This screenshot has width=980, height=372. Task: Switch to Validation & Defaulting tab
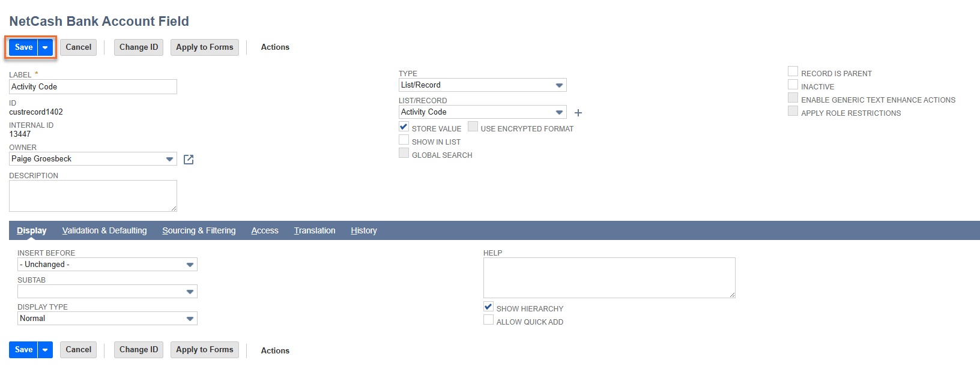(104, 230)
